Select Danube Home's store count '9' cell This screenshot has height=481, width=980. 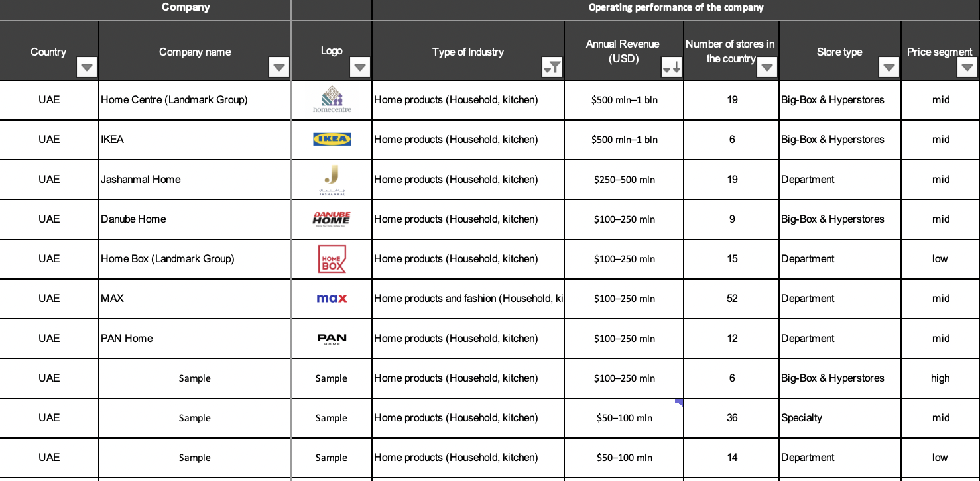(731, 219)
